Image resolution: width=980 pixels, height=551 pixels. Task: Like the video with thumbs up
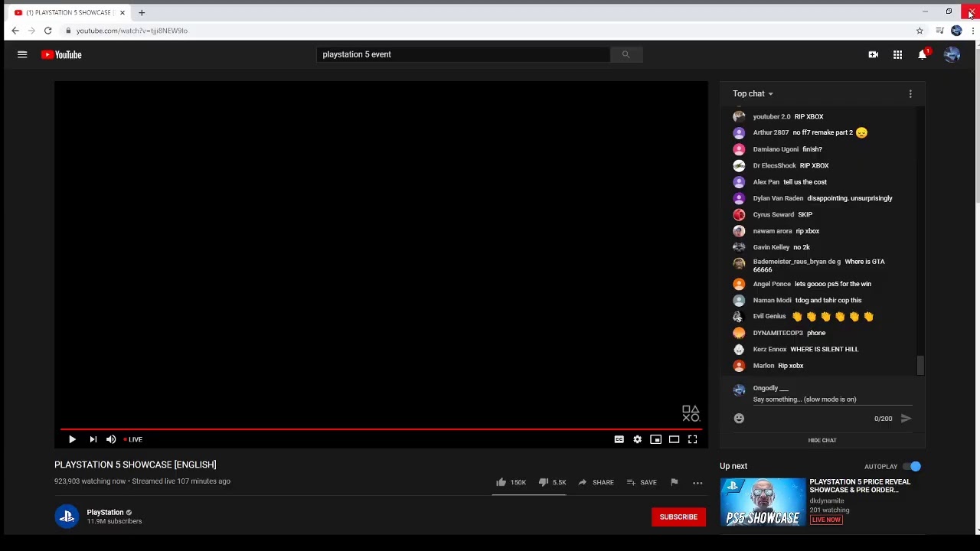point(501,482)
